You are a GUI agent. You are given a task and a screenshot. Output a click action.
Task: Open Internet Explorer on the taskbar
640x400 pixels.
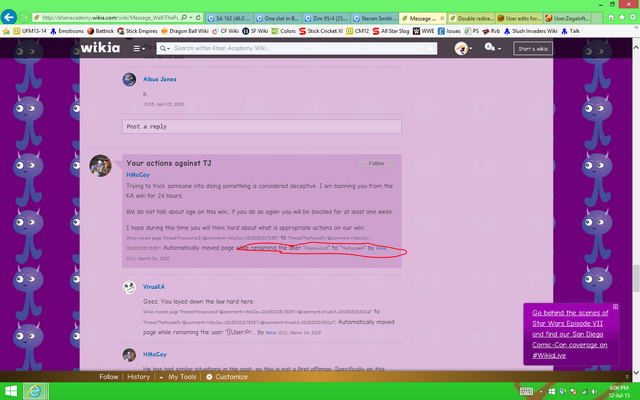35,391
